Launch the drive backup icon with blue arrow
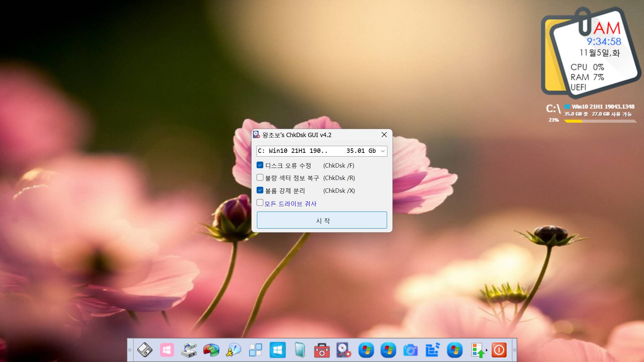 coord(189,350)
